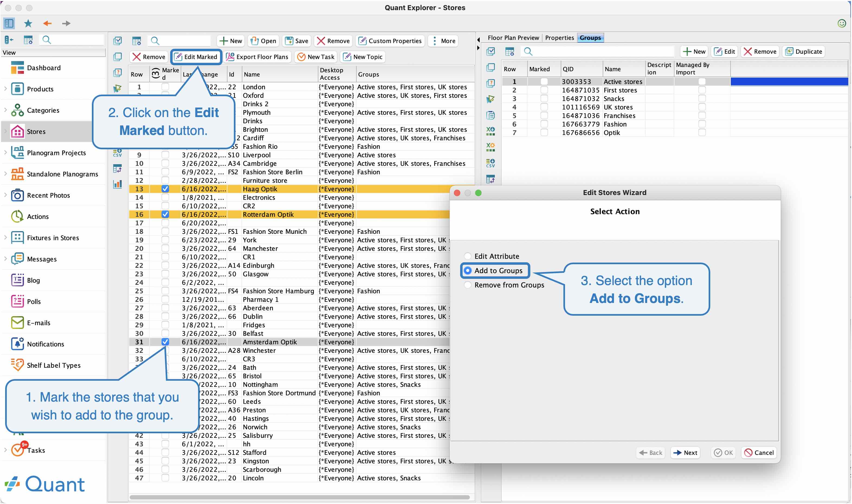Sort by QID column header in Groups panel
The image size is (852, 504).
[582, 69]
